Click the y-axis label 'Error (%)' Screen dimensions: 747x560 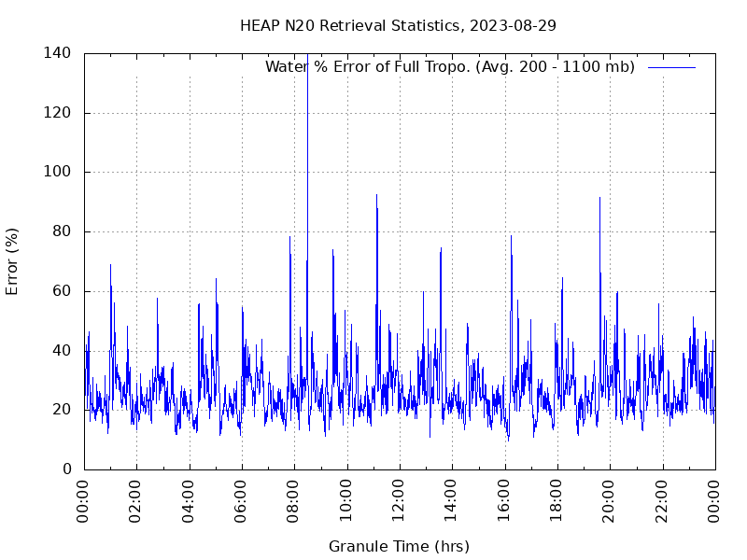[x=11, y=261]
